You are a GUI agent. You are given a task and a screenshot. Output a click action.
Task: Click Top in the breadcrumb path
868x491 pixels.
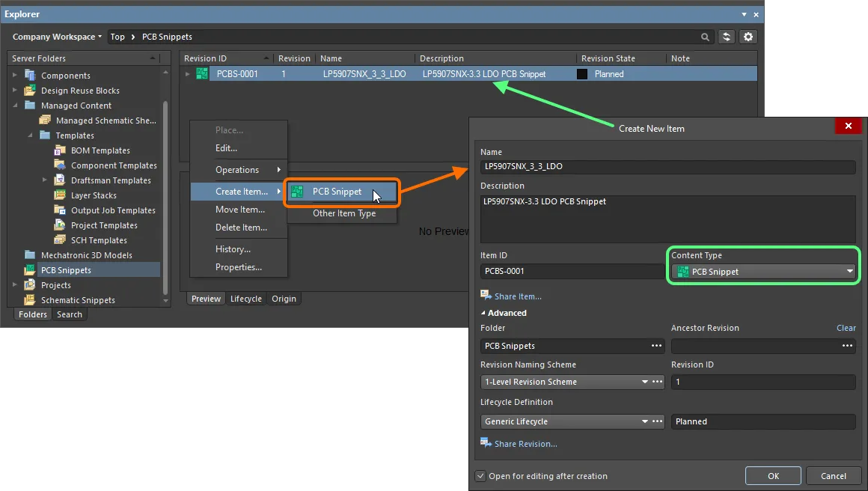(x=117, y=37)
